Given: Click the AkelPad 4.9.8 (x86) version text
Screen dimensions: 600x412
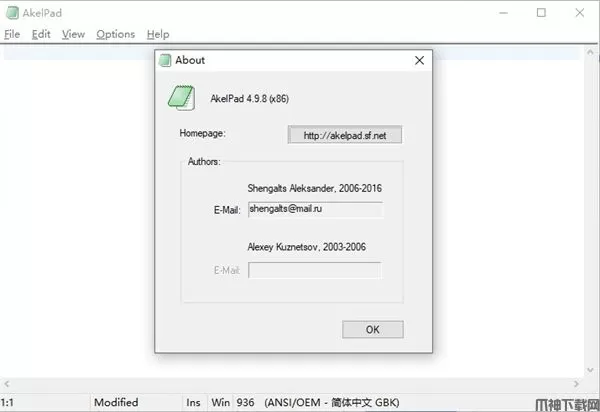Looking at the screenshot, I should [249, 99].
